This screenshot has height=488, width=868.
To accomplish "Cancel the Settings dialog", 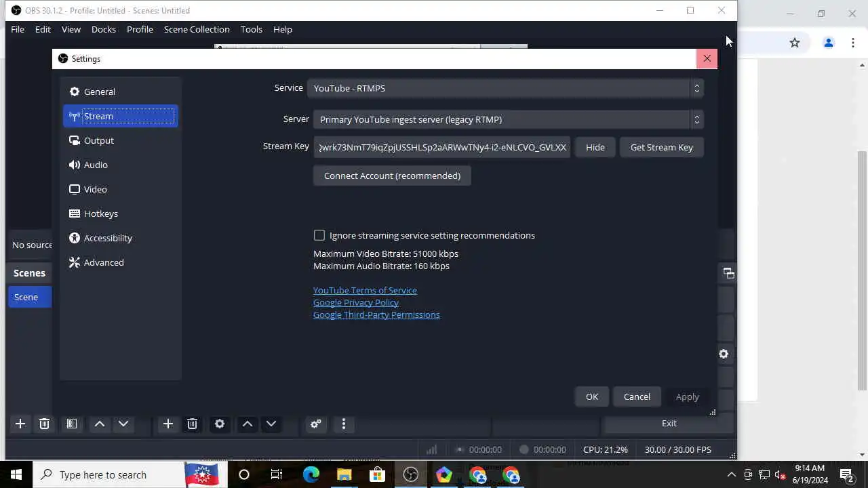I will tap(637, 396).
